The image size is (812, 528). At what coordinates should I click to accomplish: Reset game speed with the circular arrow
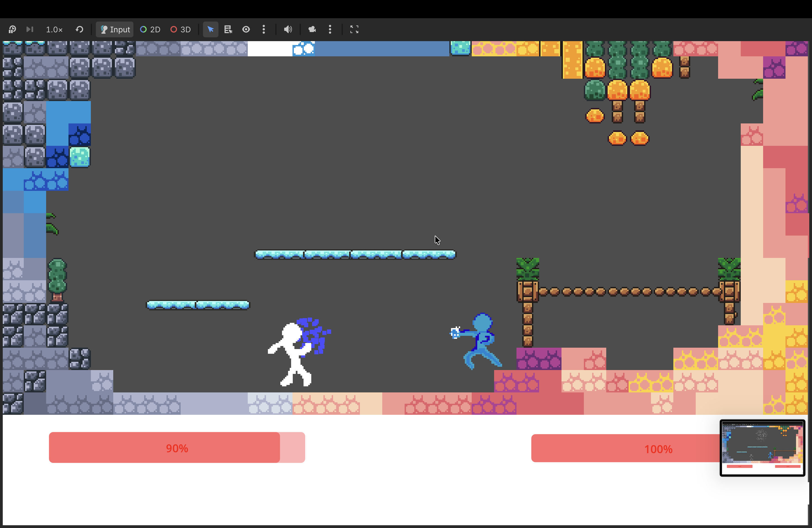click(x=80, y=29)
